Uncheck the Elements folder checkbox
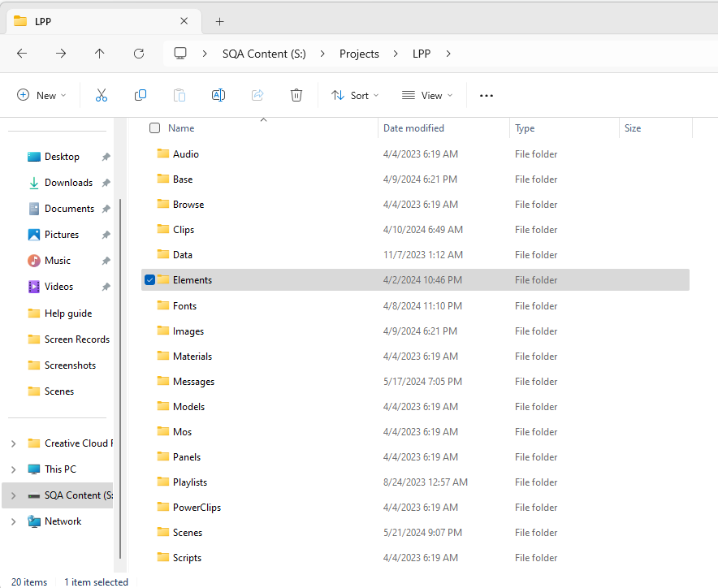This screenshot has height=588, width=718. tap(149, 280)
